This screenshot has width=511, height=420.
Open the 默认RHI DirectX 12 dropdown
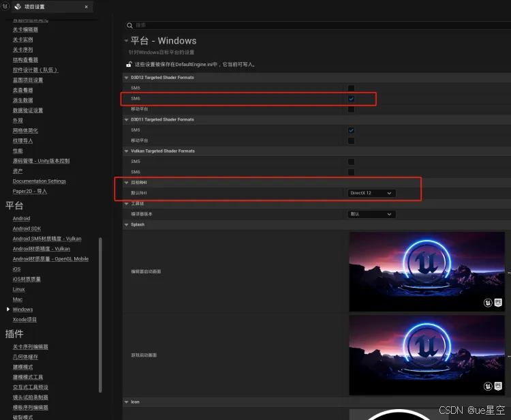pyautogui.click(x=371, y=193)
